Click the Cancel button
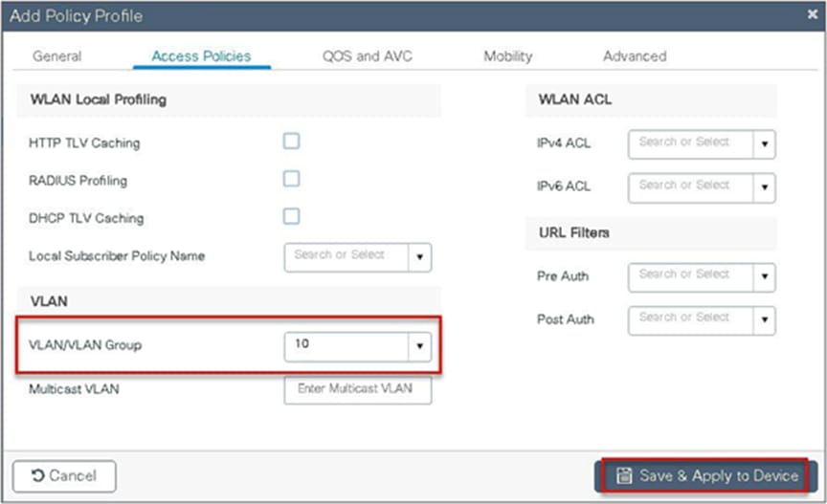The image size is (827, 504). tap(64, 476)
